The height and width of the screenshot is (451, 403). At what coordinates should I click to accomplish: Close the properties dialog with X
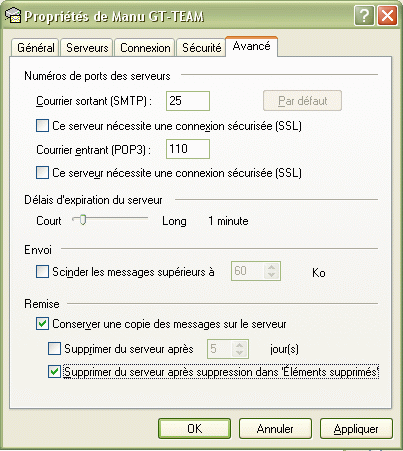coord(387,16)
